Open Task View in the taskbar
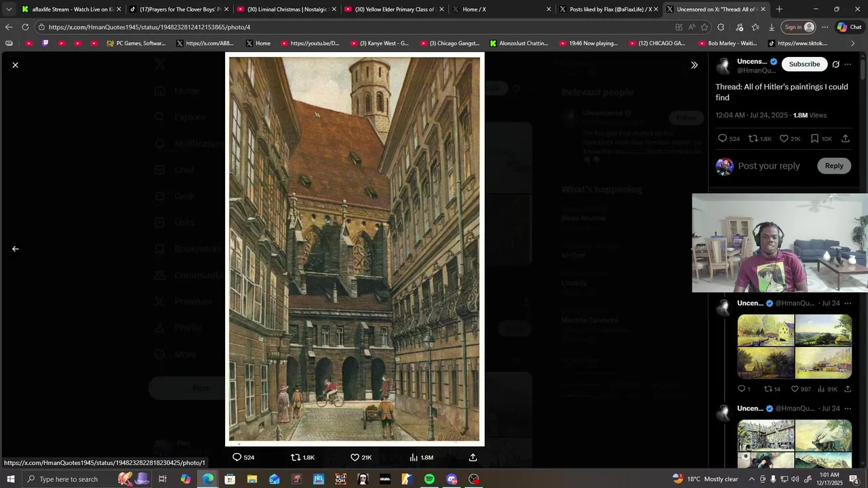The width and height of the screenshot is (868, 488). pyautogui.click(x=163, y=479)
